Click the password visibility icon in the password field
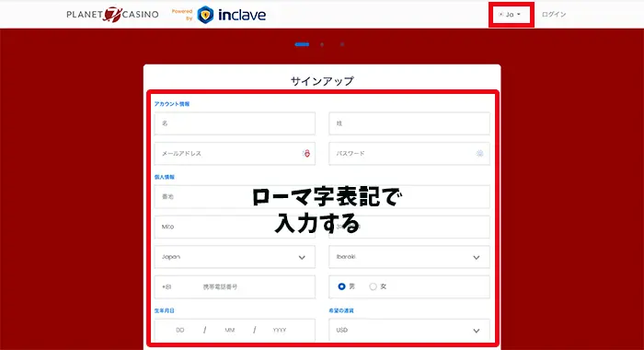Image resolution: width=644 pixels, height=350 pixels. point(479,154)
